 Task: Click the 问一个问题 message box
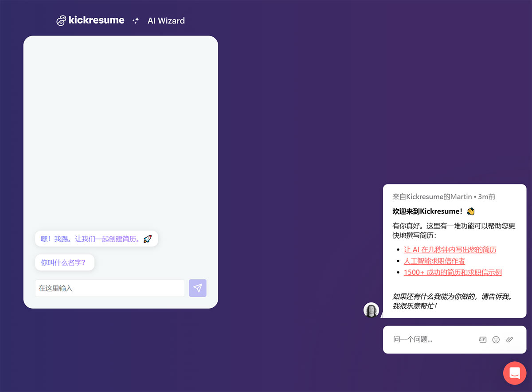(426, 339)
